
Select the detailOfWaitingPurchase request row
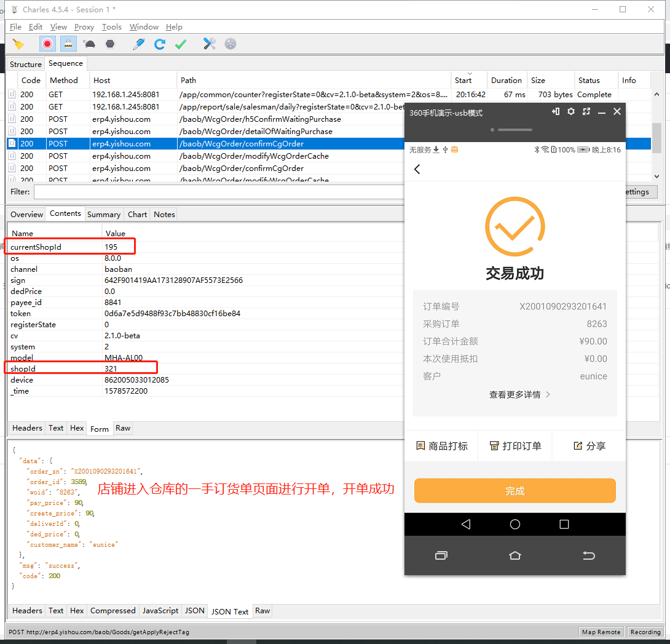(205, 132)
